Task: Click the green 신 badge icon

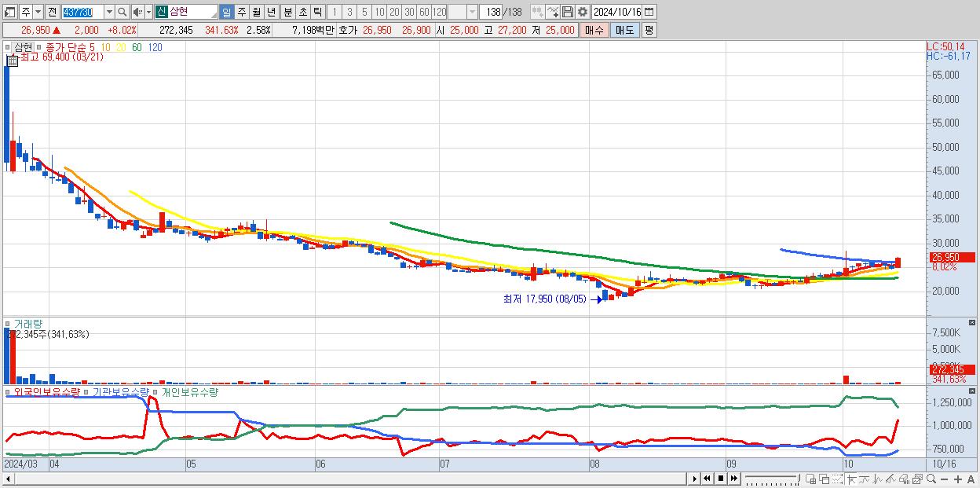Action: (x=161, y=12)
